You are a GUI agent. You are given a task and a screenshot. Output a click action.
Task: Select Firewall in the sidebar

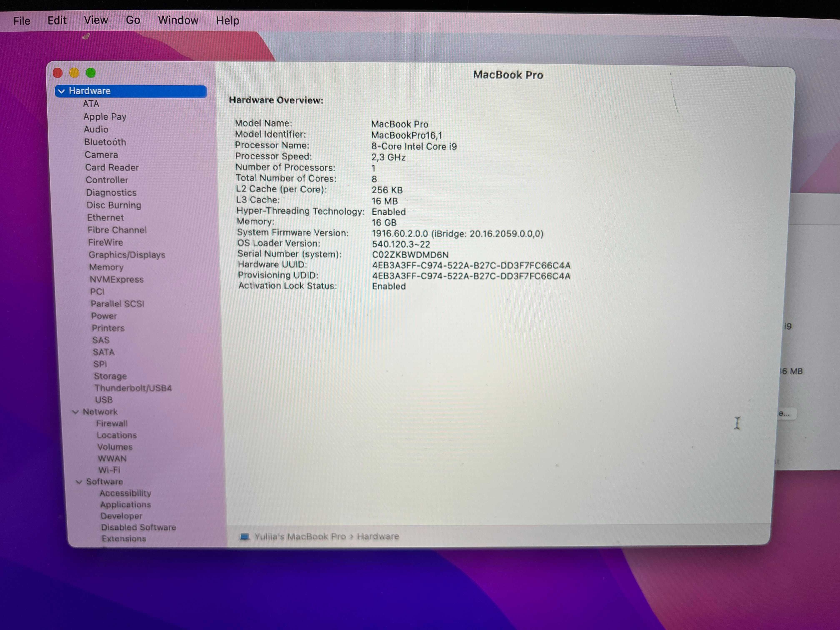pos(112,423)
